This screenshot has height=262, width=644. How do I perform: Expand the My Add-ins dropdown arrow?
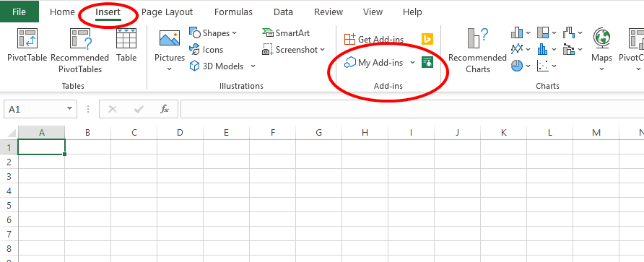pos(413,63)
